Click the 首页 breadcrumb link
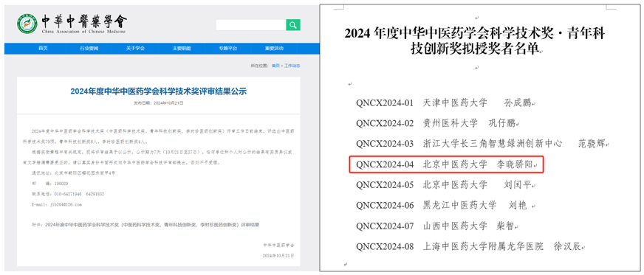Screen dimensions: 644x275 coord(275,66)
